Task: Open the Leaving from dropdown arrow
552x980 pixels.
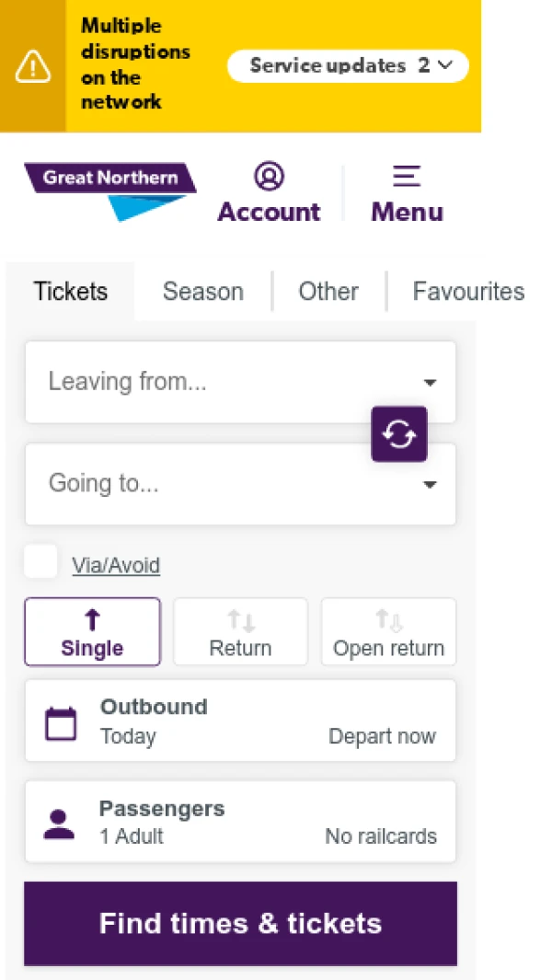Action: (x=430, y=383)
